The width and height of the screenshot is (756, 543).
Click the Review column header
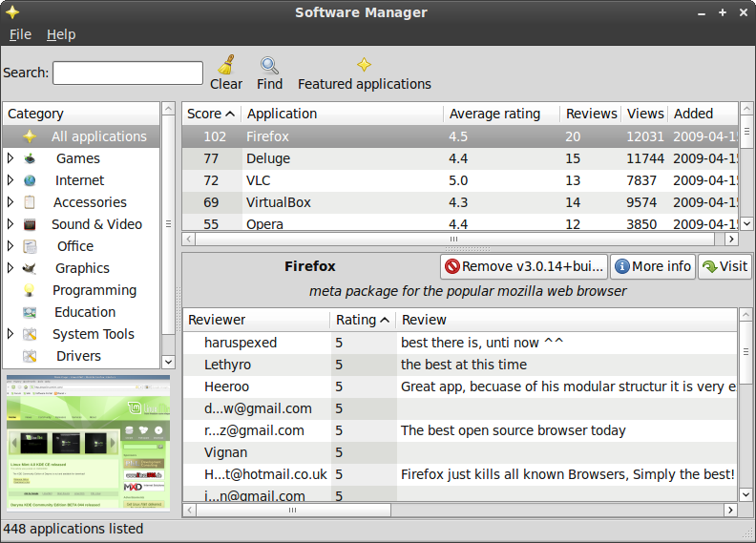[x=566, y=320]
